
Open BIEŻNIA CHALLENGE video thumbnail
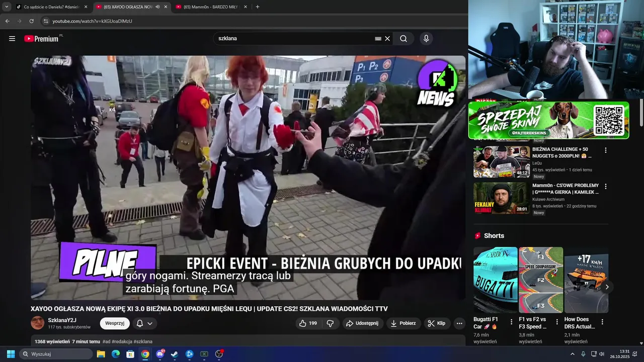502,162
